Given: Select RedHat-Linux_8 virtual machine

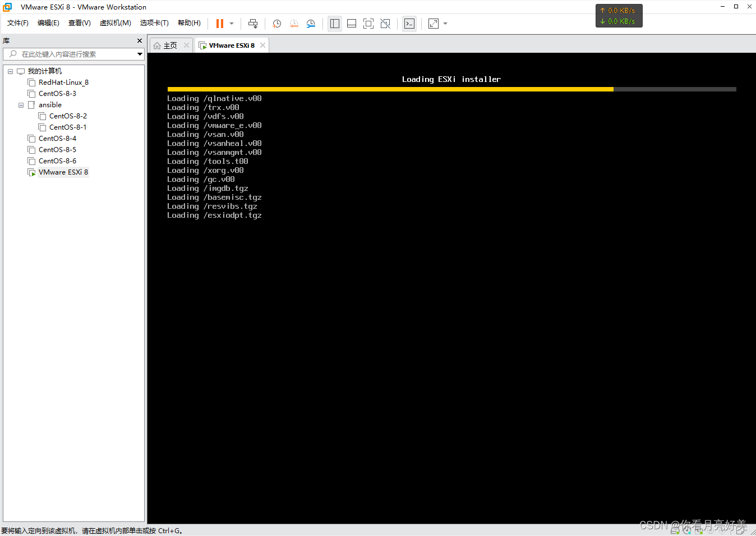Looking at the screenshot, I should coord(63,83).
